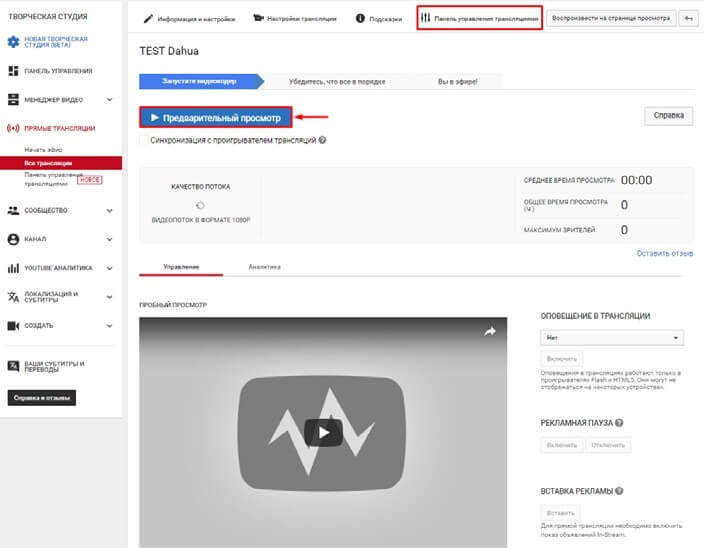Open the Настройки трансляции tab
This screenshot has width=704, height=548.
click(295, 19)
